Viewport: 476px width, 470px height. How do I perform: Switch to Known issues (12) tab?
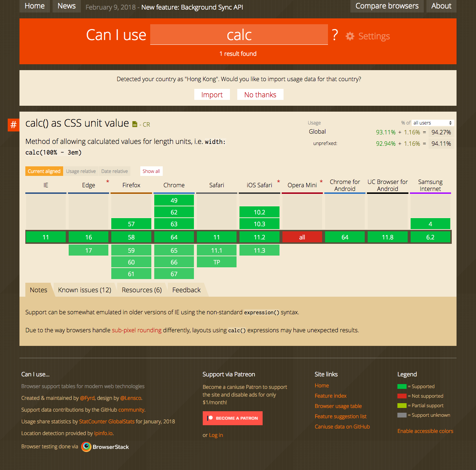(84, 290)
